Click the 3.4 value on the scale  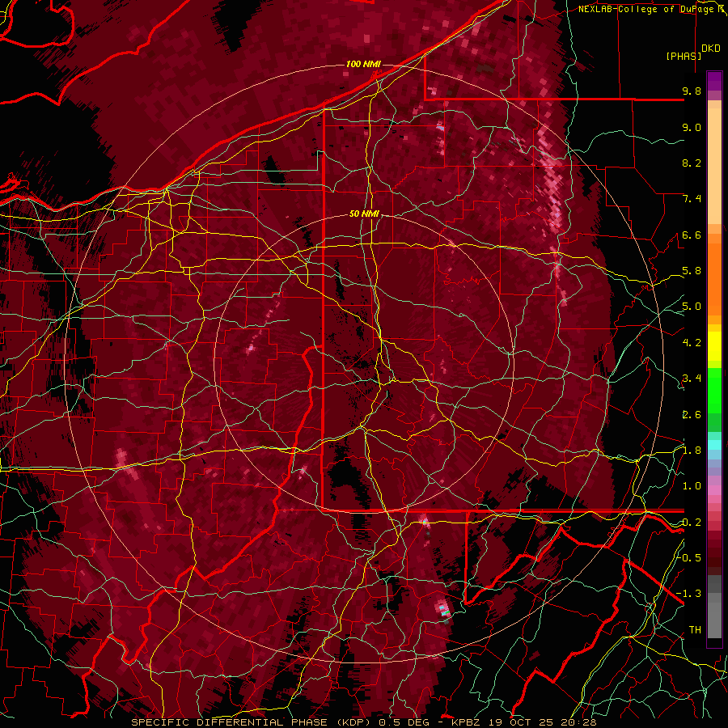[692, 379]
